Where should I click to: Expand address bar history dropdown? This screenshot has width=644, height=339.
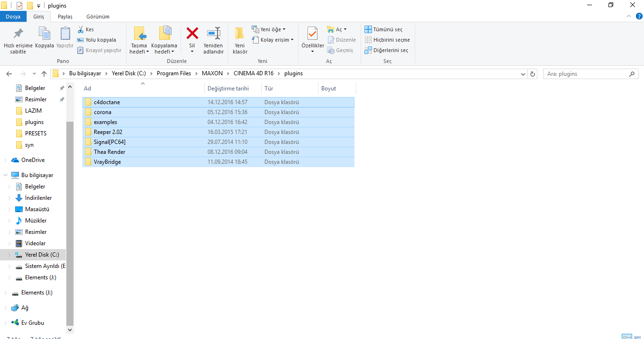523,74
